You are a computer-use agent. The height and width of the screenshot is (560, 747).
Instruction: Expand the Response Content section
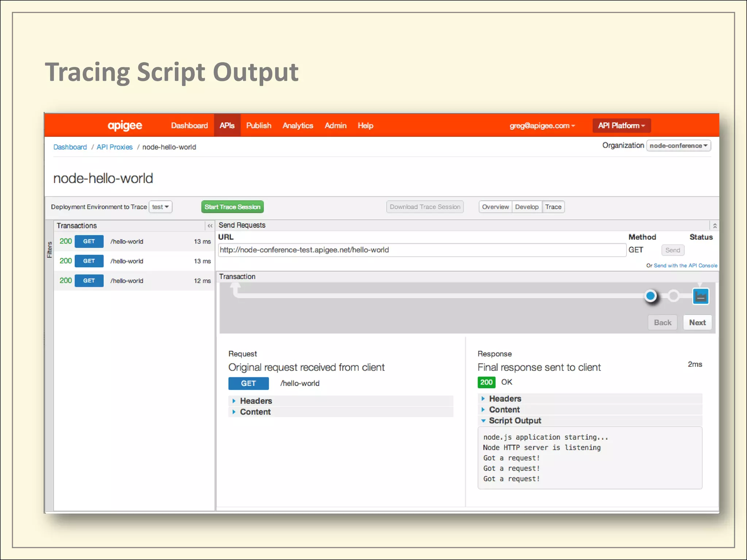click(590, 410)
